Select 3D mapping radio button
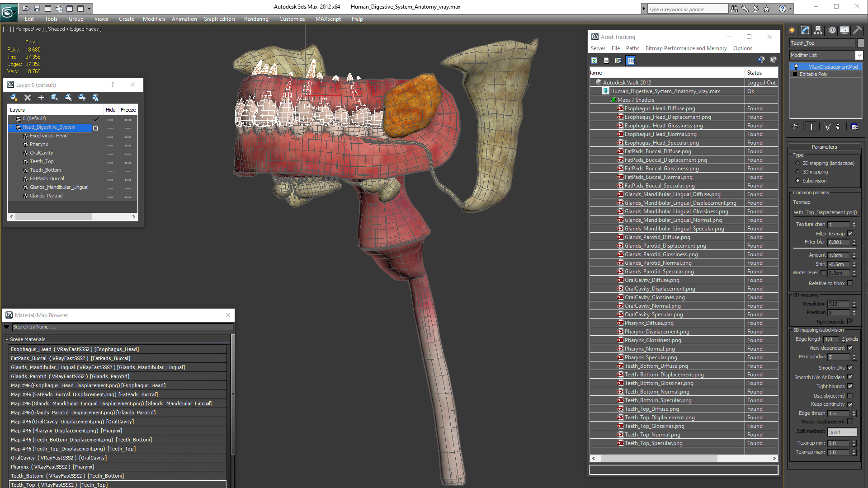This screenshot has height=488, width=868. coord(797,172)
